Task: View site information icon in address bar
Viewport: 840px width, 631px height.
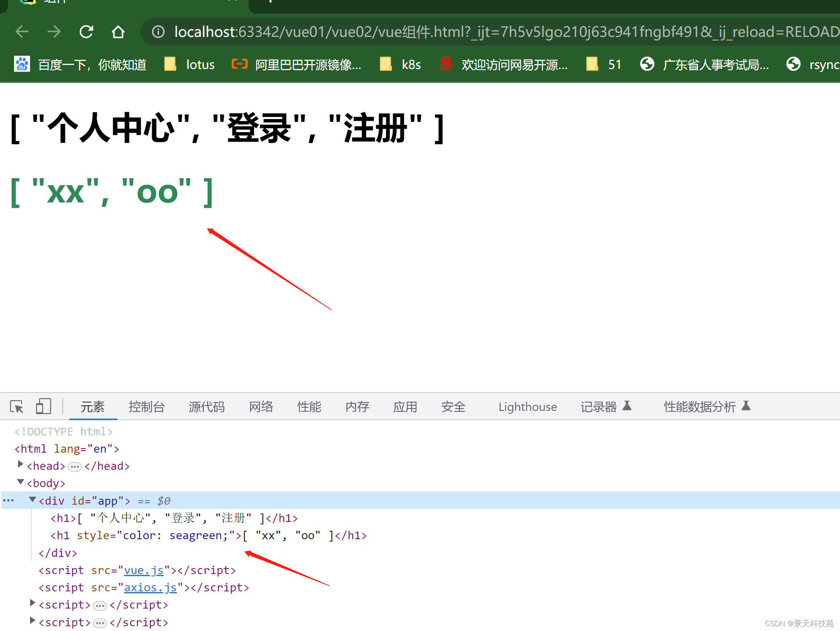Action: [x=158, y=32]
